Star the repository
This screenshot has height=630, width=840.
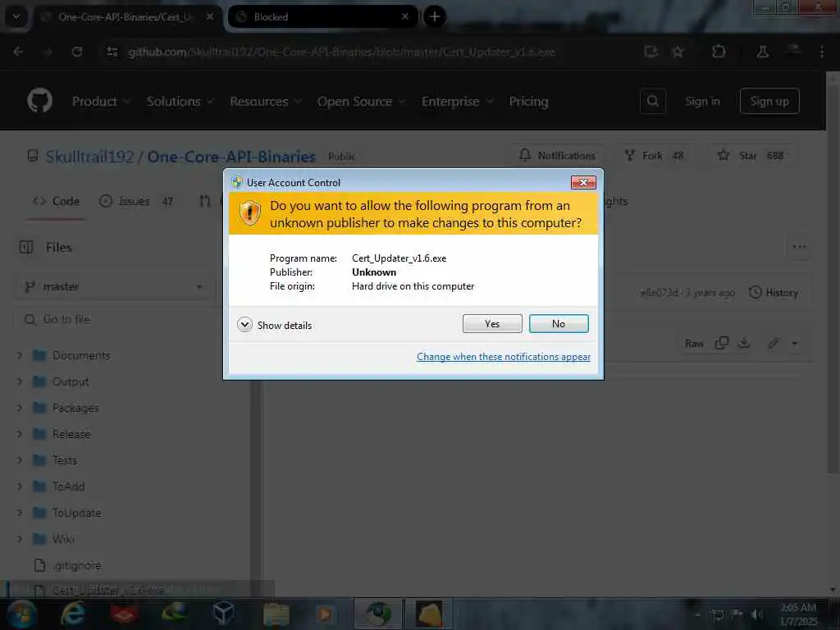[750, 155]
